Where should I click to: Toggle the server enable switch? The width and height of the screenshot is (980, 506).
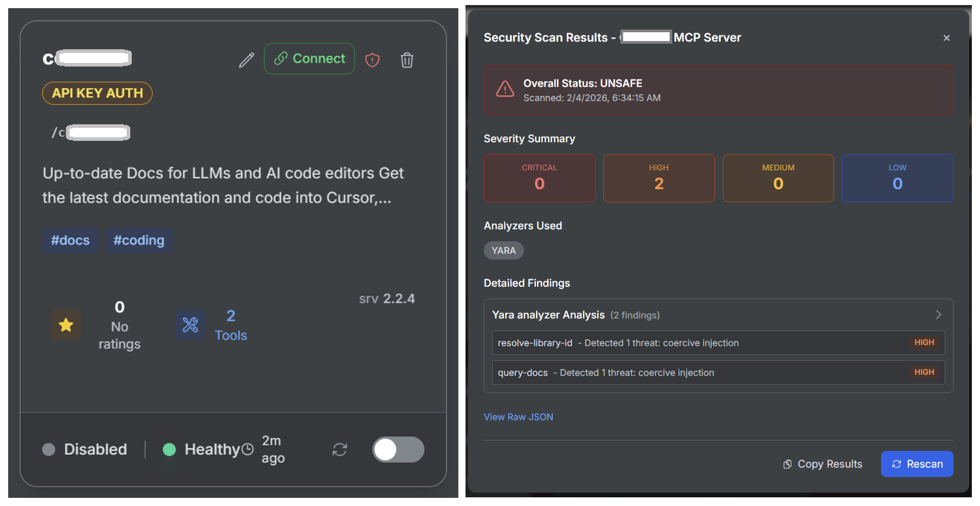[398, 449]
